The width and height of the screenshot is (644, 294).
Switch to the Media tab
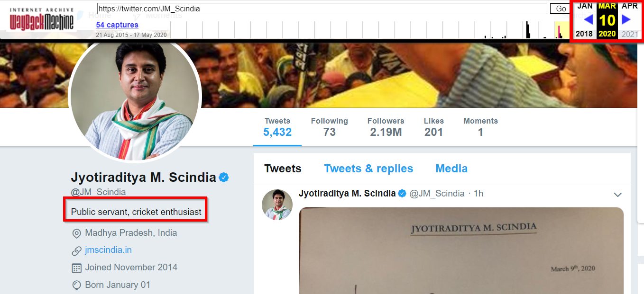(x=451, y=169)
